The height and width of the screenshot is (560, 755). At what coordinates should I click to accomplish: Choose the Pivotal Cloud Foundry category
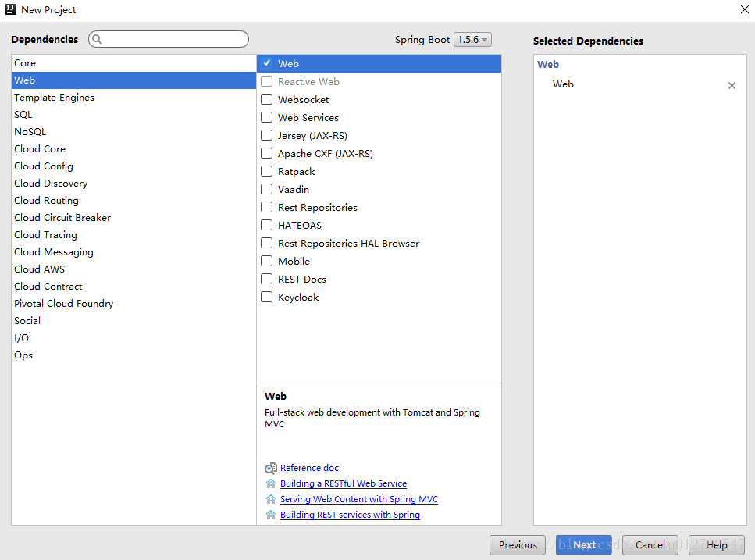134,303
